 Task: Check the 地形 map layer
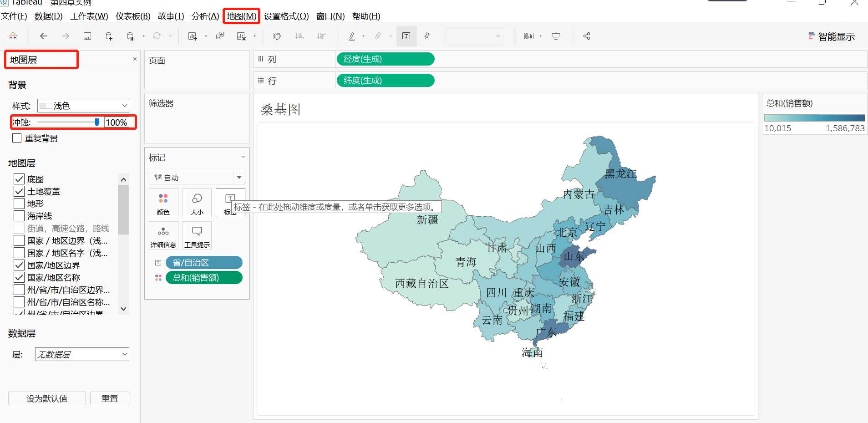[x=19, y=204]
